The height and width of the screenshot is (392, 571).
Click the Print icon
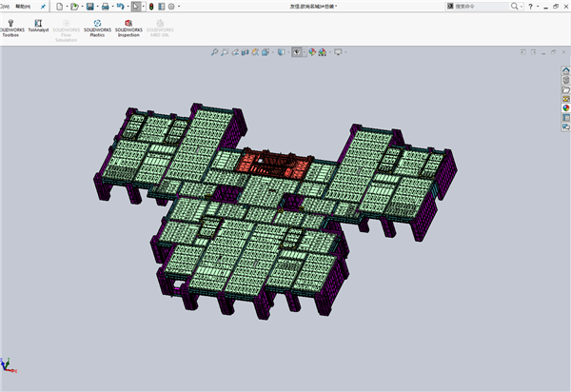(x=106, y=7)
